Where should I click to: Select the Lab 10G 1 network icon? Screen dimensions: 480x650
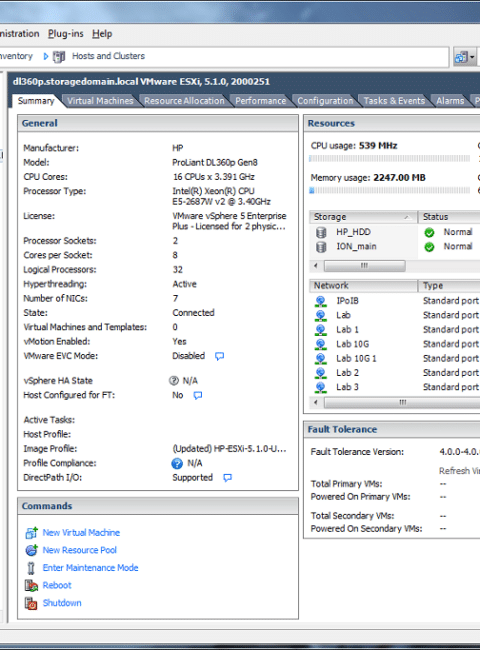320,359
